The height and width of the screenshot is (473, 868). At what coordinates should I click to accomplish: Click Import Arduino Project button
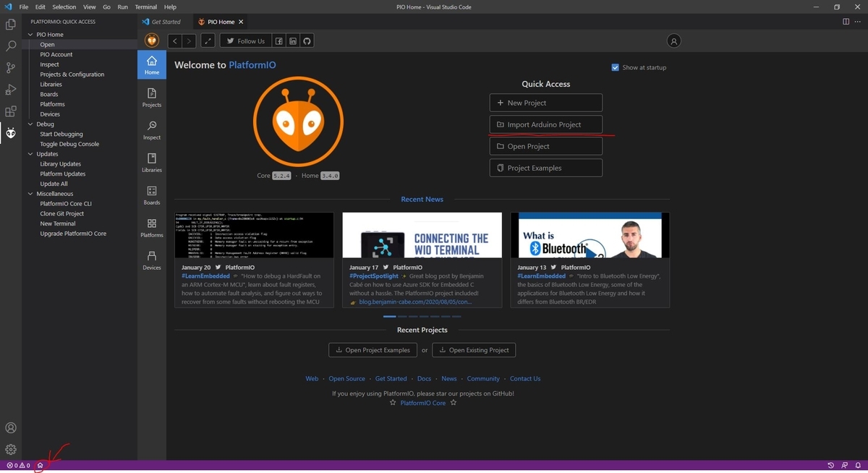tap(546, 124)
